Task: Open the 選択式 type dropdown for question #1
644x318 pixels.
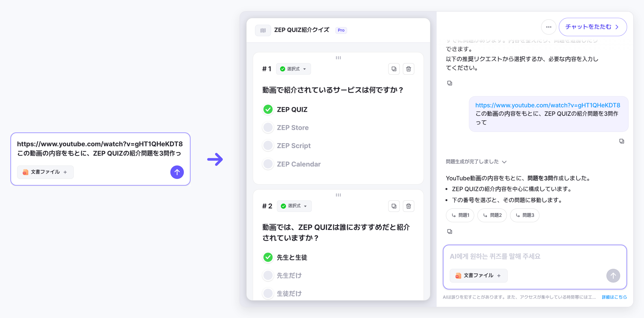Action: [x=293, y=69]
